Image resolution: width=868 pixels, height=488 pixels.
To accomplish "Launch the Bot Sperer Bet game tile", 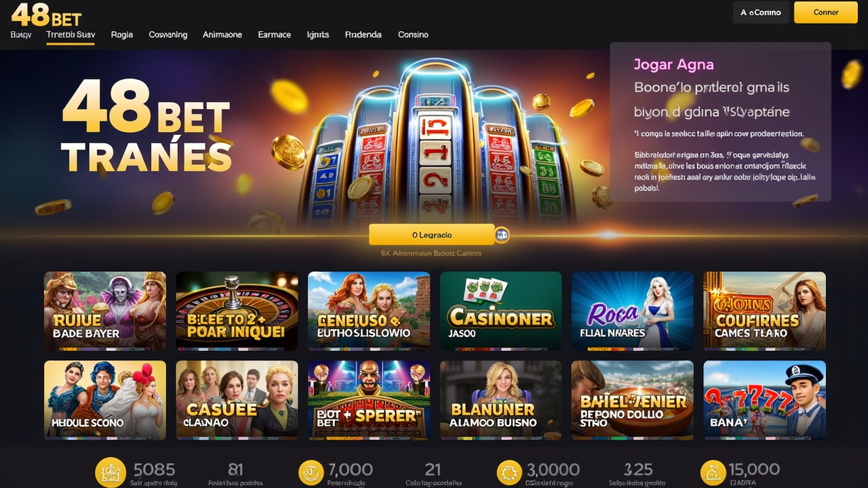I will click(369, 400).
